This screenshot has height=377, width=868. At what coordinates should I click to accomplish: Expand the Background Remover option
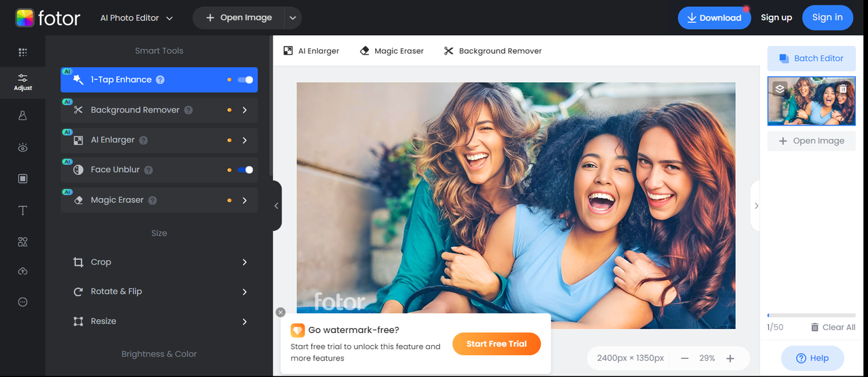click(x=245, y=110)
